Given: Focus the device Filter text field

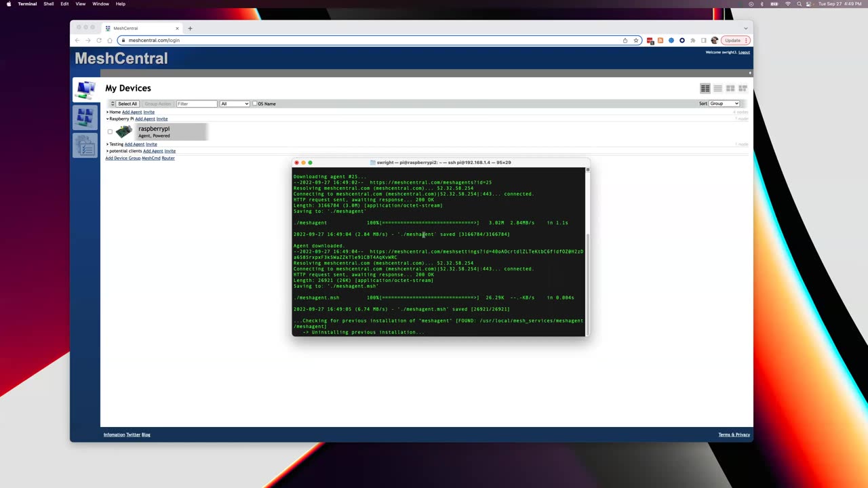Looking at the screenshot, I should (197, 104).
